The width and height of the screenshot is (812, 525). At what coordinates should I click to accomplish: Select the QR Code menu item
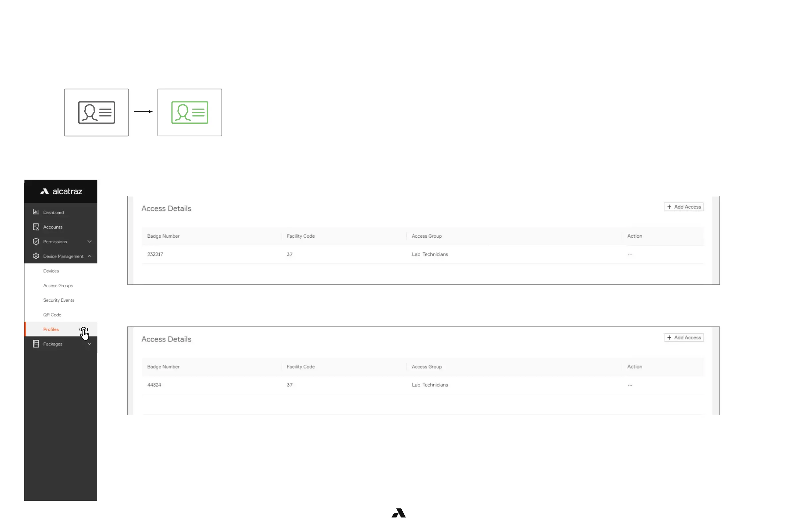tap(52, 315)
